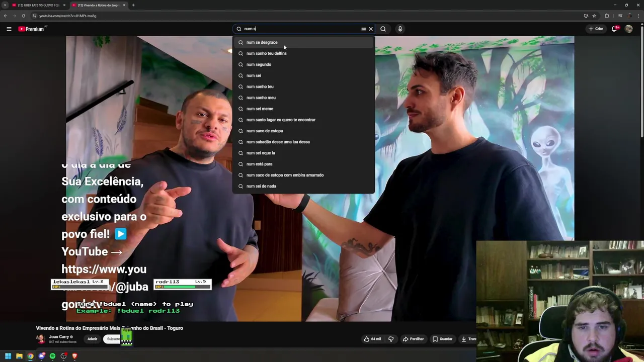The height and width of the screenshot is (362, 644).
Task: Choose suggestion 'num segundo'
Action: pyautogui.click(x=303, y=64)
